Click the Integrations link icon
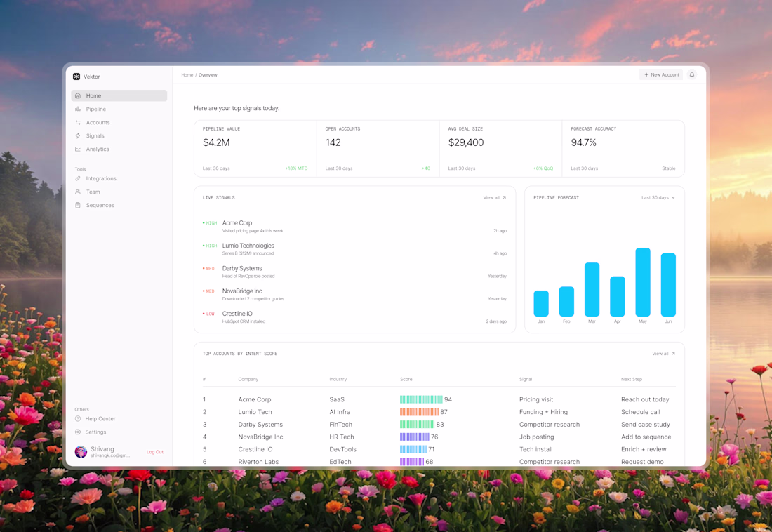 (78, 178)
